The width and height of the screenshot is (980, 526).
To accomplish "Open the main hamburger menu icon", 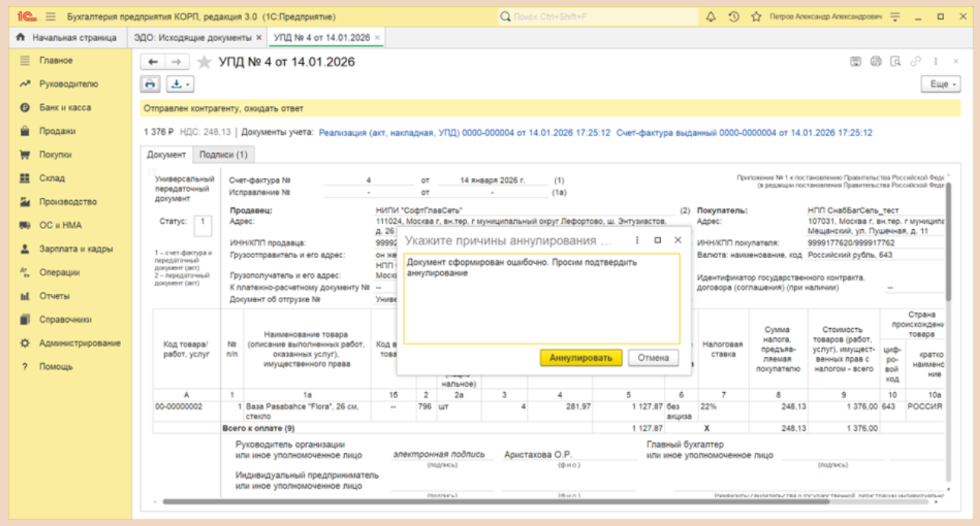I will [x=50, y=16].
